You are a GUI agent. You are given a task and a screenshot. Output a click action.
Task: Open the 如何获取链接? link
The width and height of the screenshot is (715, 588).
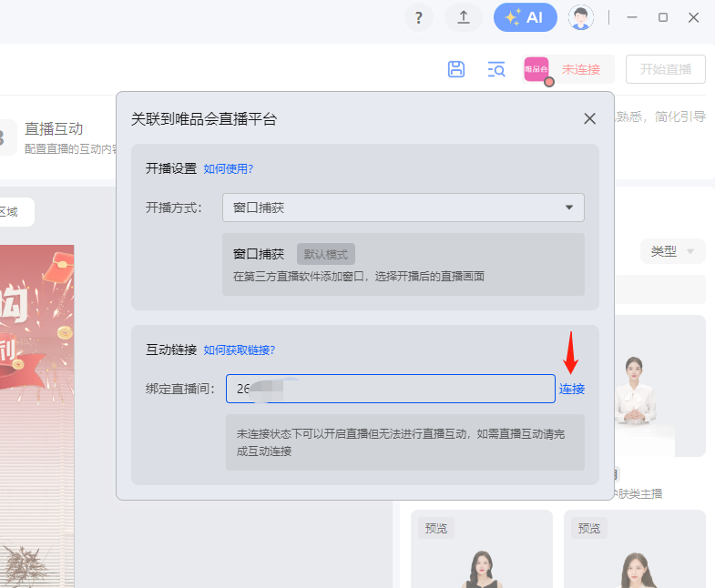(239, 350)
